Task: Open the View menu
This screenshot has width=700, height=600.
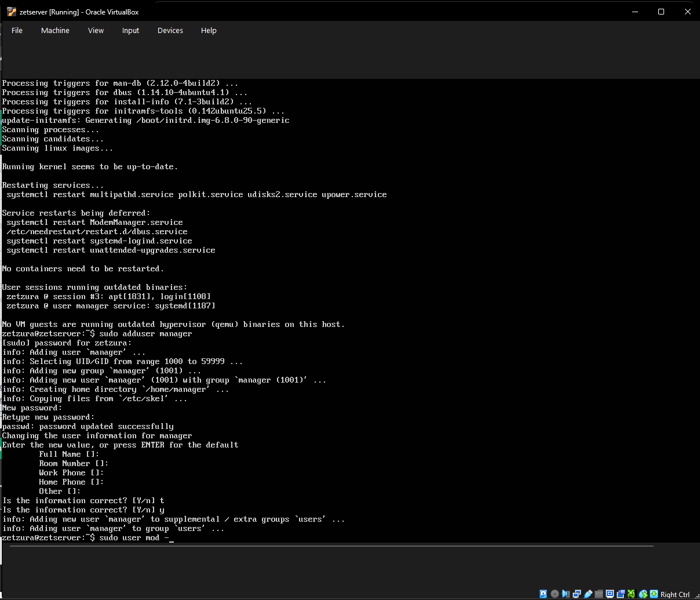Action: pos(96,30)
